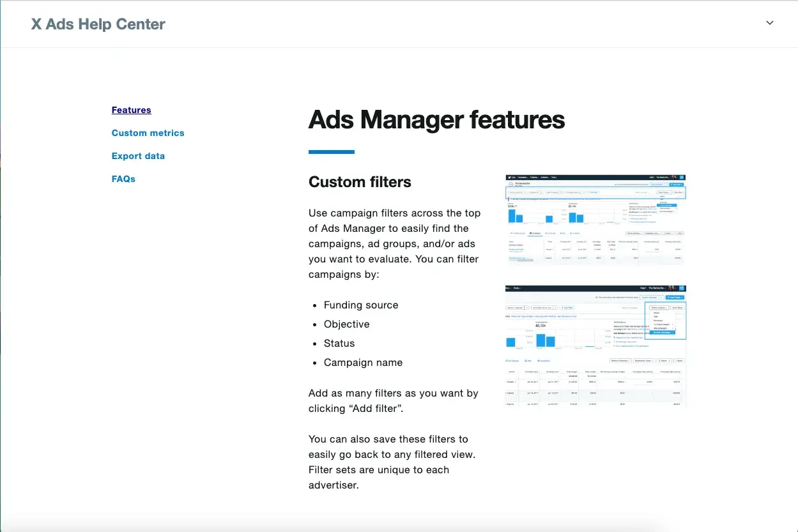Open the Export data section
This screenshot has height=532, width=798.
click(138, 156)
